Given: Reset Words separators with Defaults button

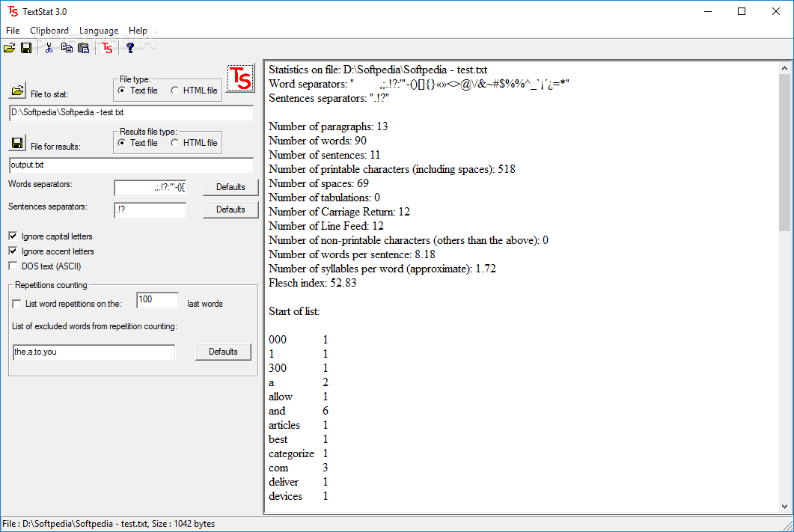Looking at the screenshot, I should click(230, 187).
